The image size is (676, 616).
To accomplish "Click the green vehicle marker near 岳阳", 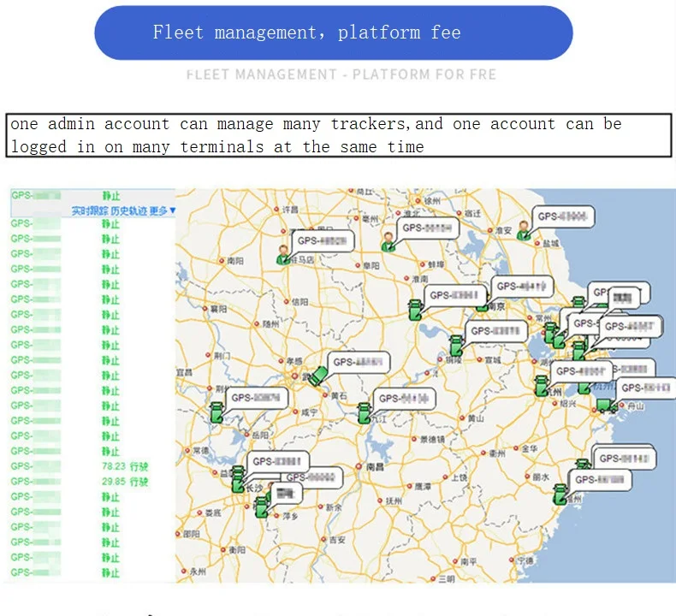I will [217, 413].
